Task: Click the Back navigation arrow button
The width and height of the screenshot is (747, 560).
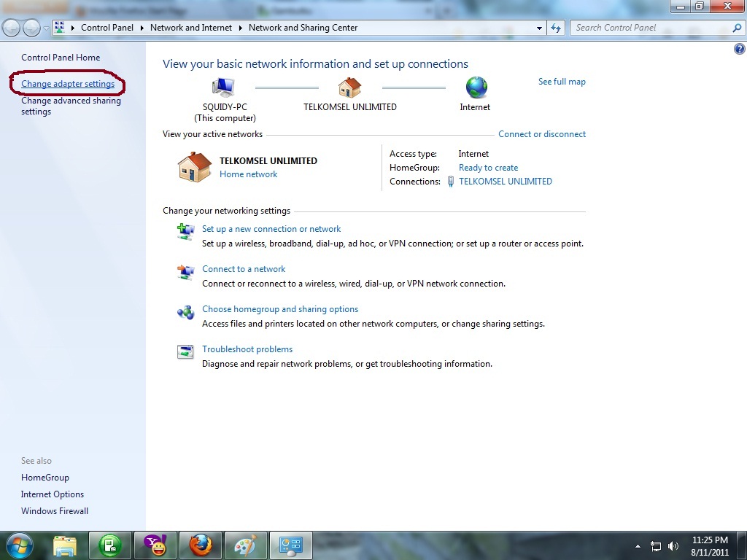Action: tap(12, 28)
